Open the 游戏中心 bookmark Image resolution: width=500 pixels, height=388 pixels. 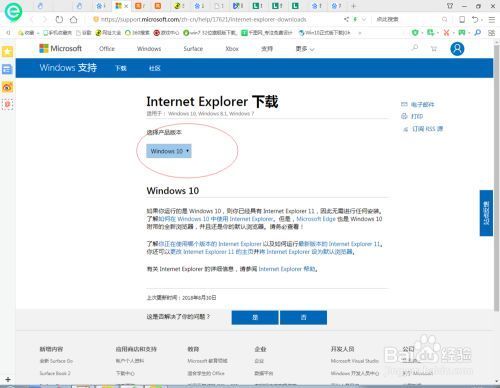click(166, 32)
